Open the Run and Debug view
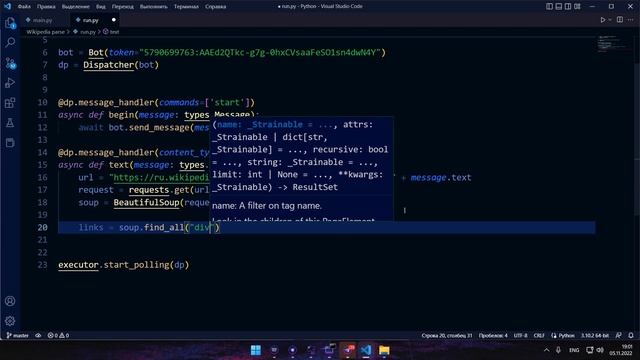 point(10,83)
